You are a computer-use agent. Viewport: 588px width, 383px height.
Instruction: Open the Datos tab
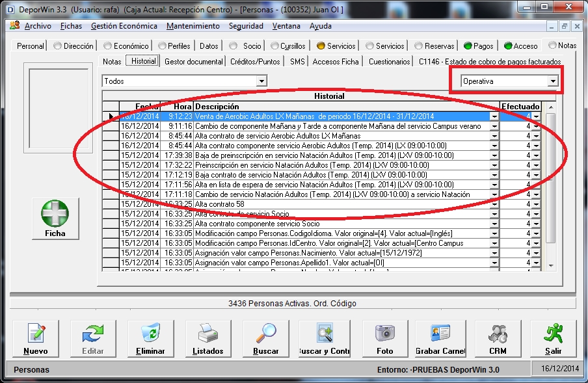(209, 46)
